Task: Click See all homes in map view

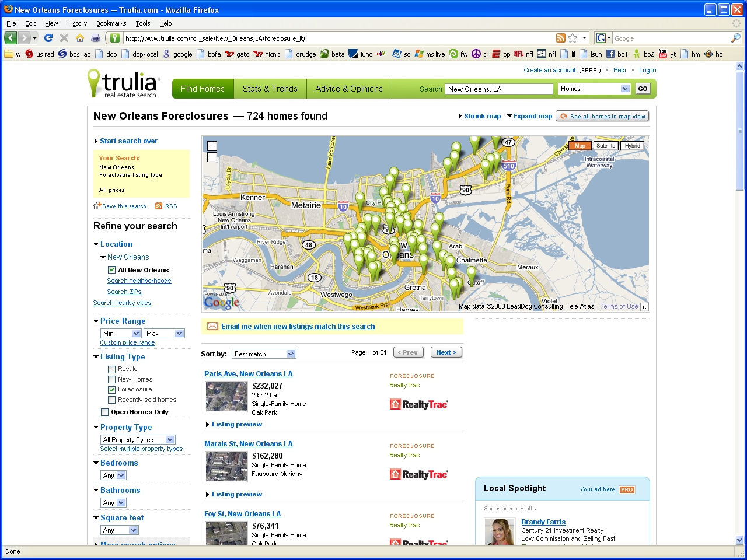Action: [602, 116]
